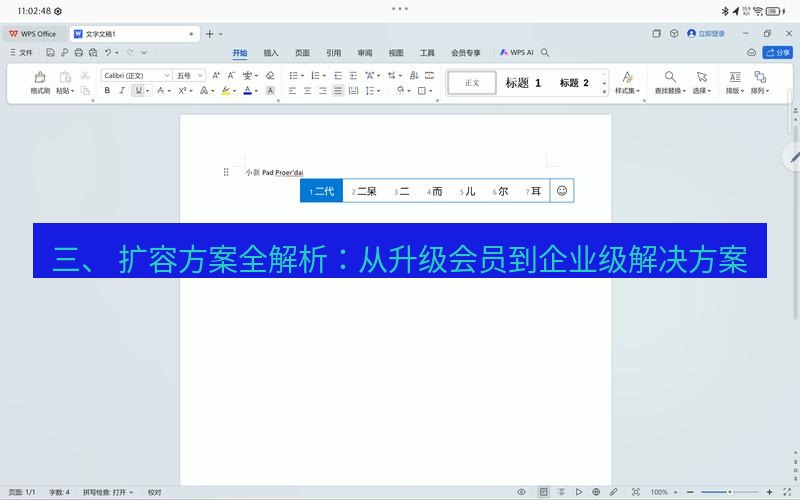Click the Selection (选择) cursor icon
Viewport: 800px width, 500px height.
[x=702, y=77]
